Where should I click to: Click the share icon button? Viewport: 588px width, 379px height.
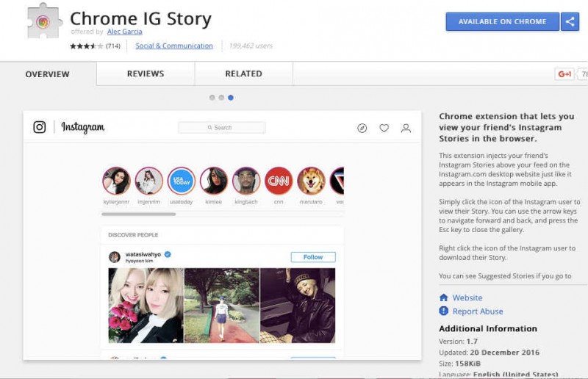570,21
